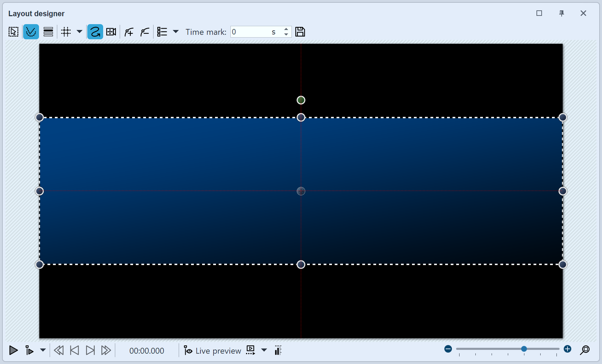
Task: Select the grid display icon
Action: (66, 32)
